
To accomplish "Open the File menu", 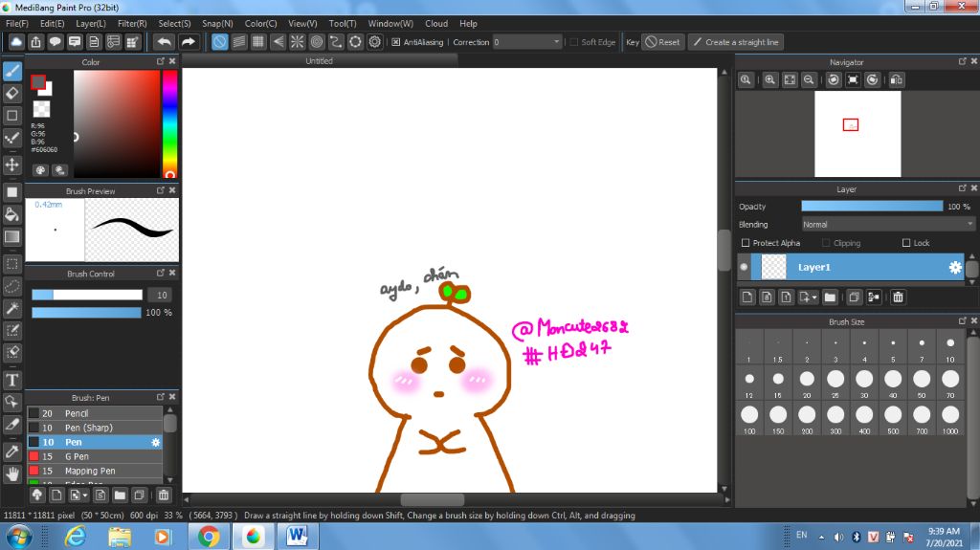I will pyautogui.click(x=17, y=23).
